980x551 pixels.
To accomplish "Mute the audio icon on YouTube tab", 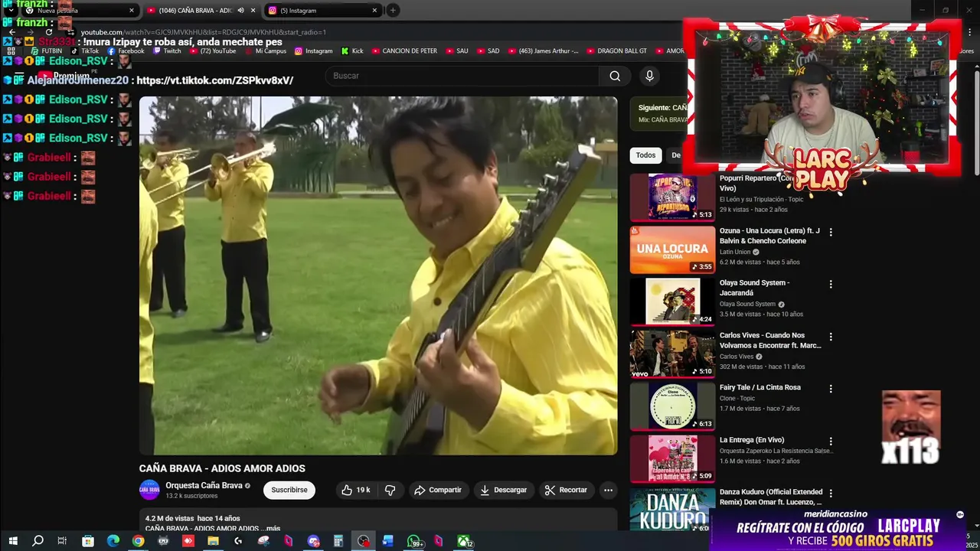I will 240,11.
